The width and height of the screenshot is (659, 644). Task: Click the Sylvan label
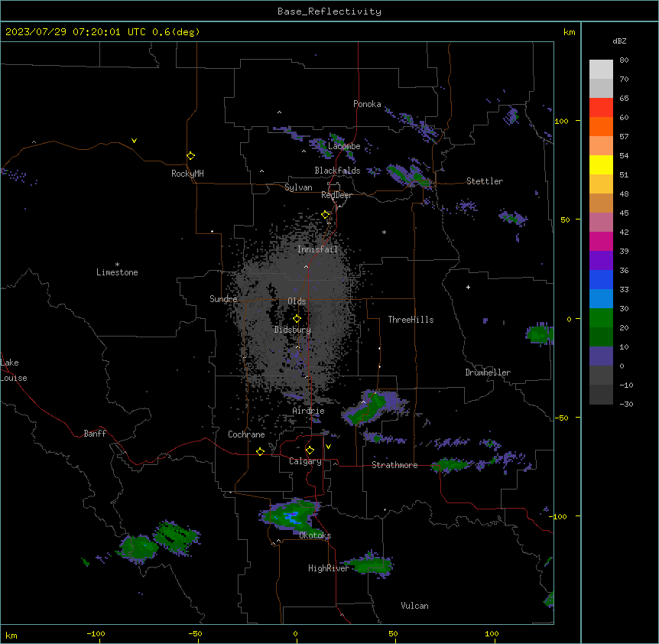click(x=298, y=187)
